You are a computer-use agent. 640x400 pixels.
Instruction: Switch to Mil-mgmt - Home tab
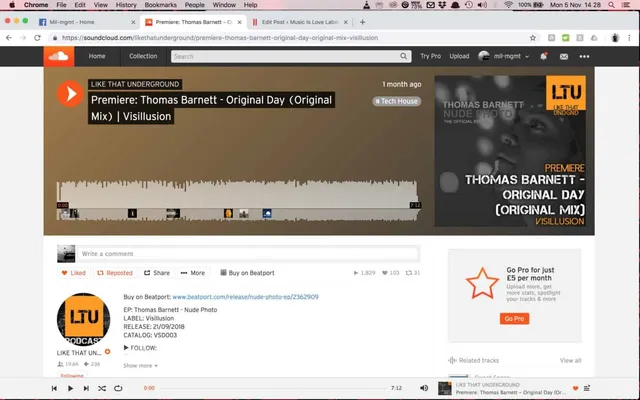click(87, 22)
